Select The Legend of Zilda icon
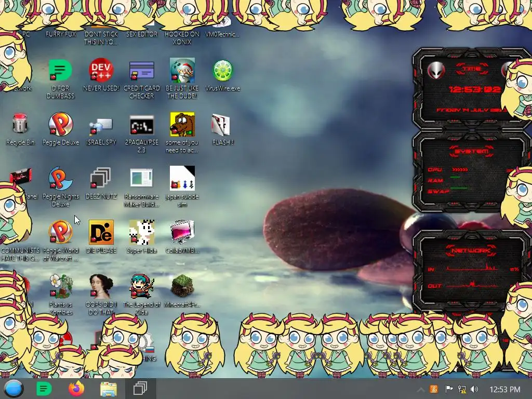This screenshot has height=399, width=532. (x=141, y=286)
